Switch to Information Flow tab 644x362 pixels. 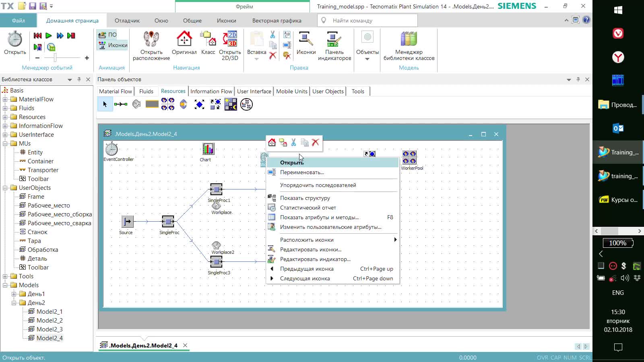click(x=211, y=91)
